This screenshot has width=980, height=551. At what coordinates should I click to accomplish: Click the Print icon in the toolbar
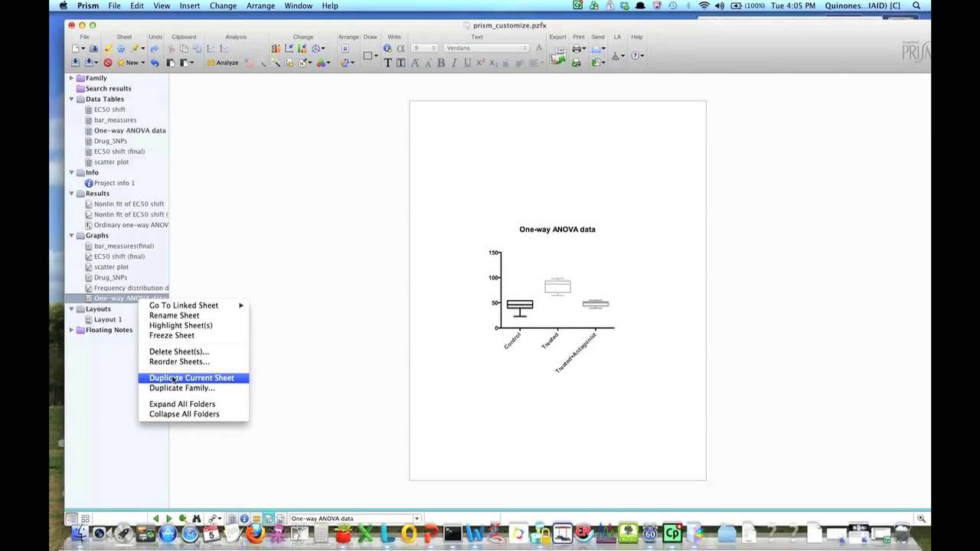click(x=577, y=48)
